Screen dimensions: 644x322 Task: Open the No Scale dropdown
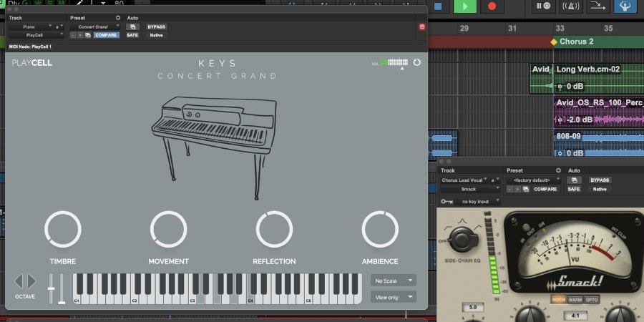click(x=394, y=280)
